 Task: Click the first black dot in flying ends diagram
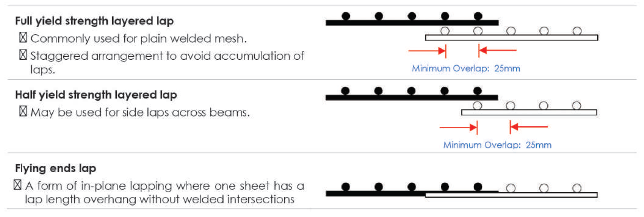click(346, 187)
